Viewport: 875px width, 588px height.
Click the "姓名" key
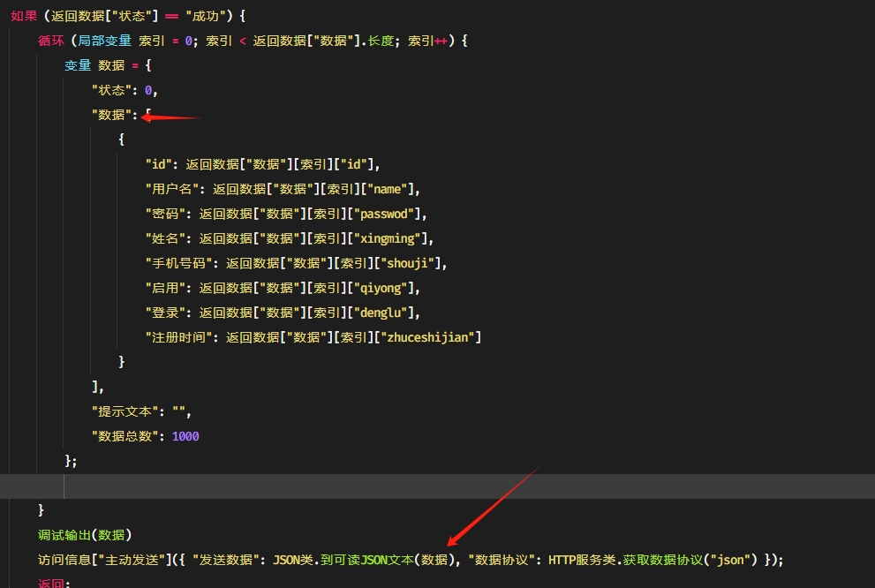click(165, 238)
